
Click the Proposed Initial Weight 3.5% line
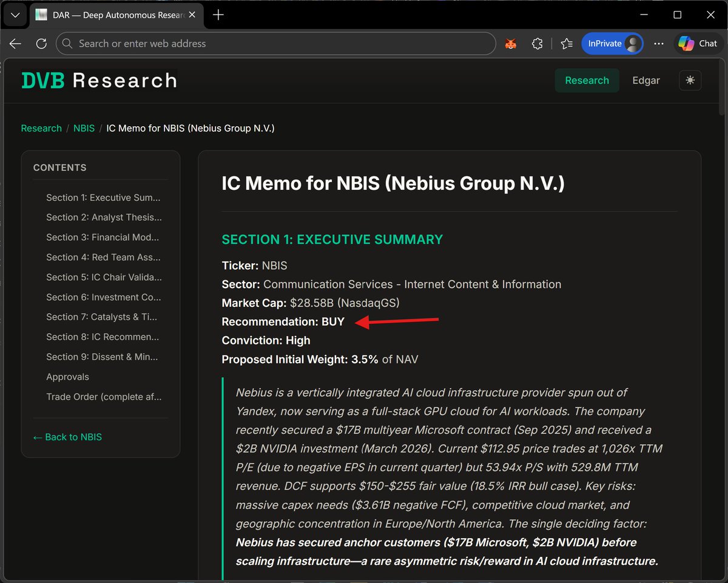tap(320, 360)
